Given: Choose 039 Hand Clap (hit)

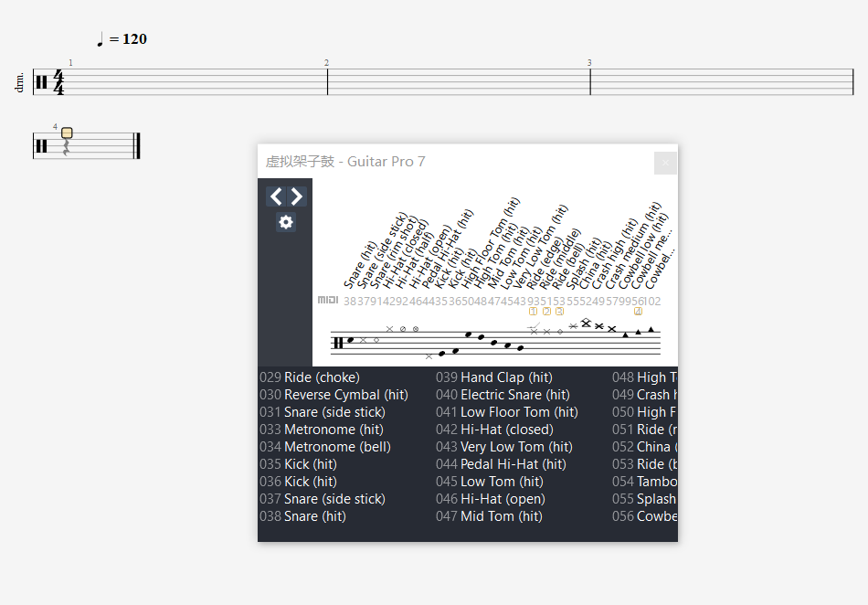Looking at the screenshot, I should (x=493, y=377).
